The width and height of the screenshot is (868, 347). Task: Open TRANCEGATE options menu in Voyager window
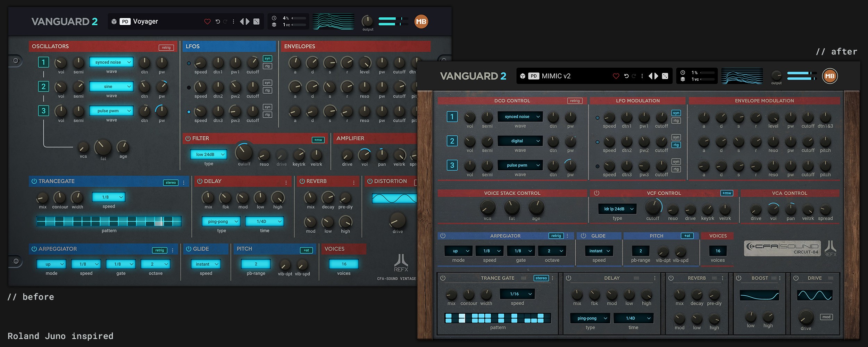pos(184,183)
